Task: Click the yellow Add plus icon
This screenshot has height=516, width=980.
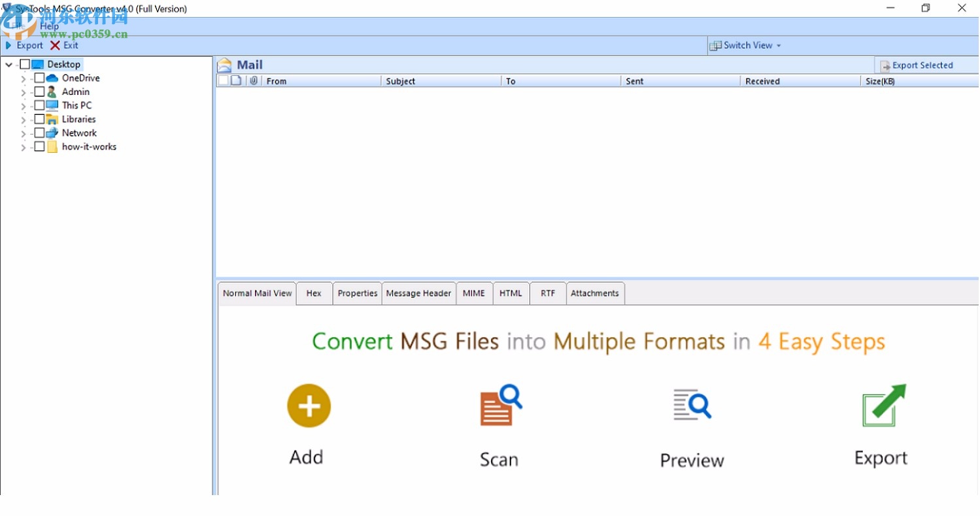Action: (x=308, y=405)
